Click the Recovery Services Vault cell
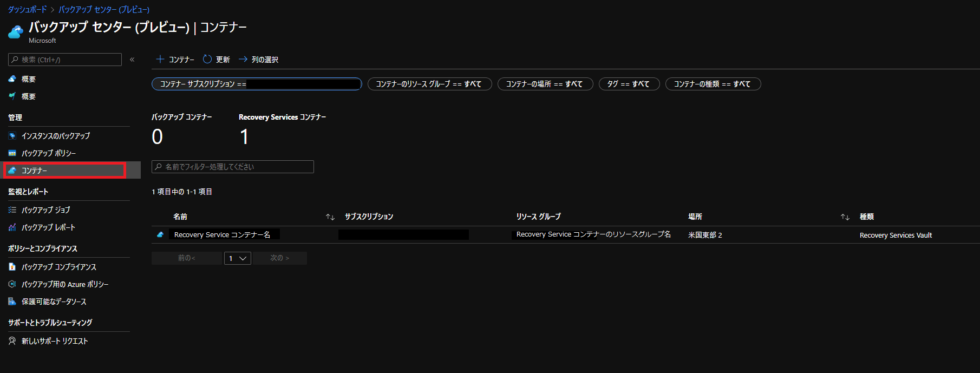Image resolution: width=980 pixels, height=373 pixels. (896, 235)
